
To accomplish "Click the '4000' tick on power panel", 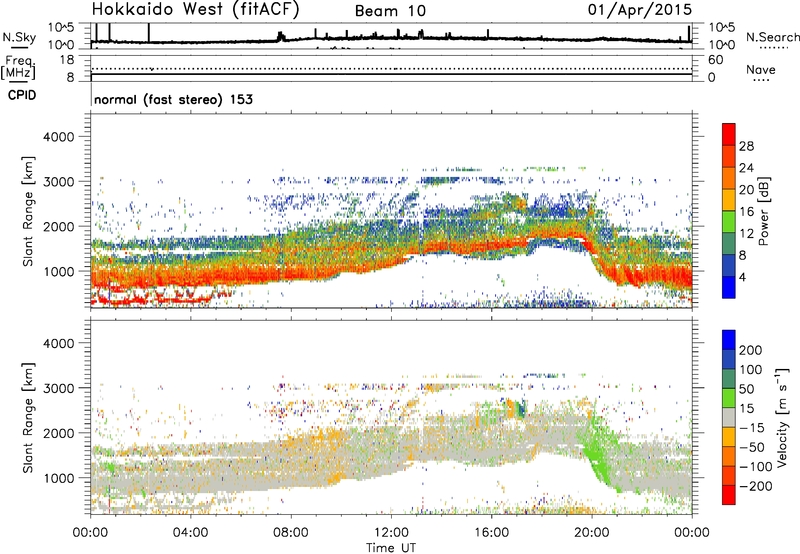I will [x=58, y=137].
